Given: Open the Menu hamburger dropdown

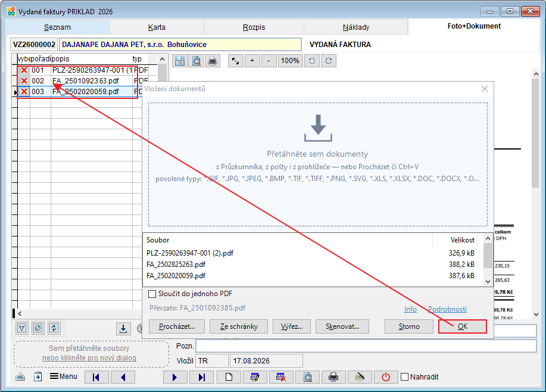Looking at the screenshot, I should click(63, 377).
